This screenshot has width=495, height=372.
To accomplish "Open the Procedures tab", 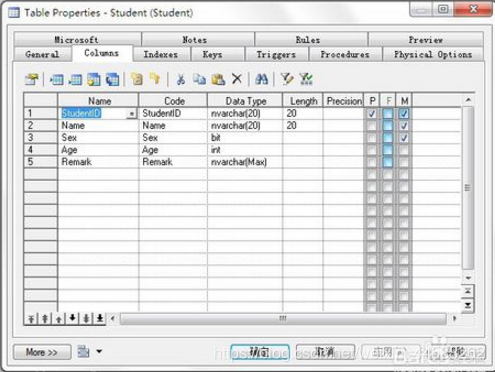I will pos(345,54).
